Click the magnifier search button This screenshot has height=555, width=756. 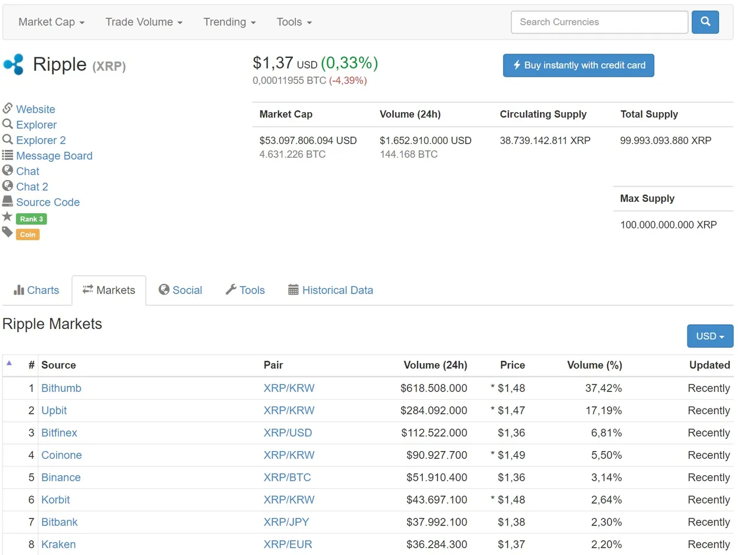point(705,22)
